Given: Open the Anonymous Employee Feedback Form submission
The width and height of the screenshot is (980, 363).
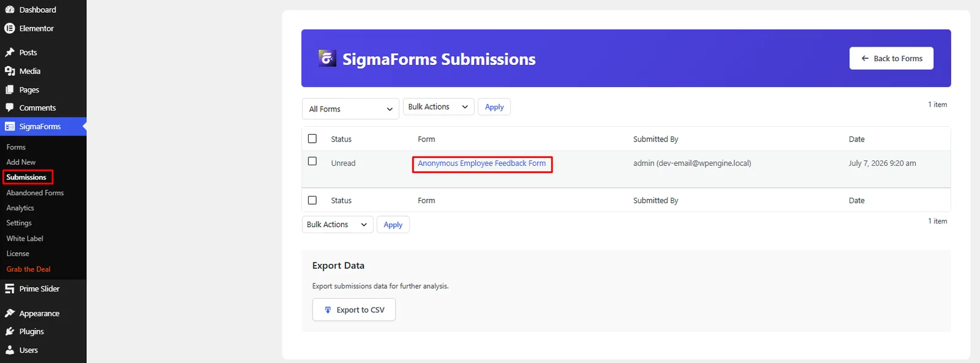Looking at the screenshot, I should [x=481, y=163].
